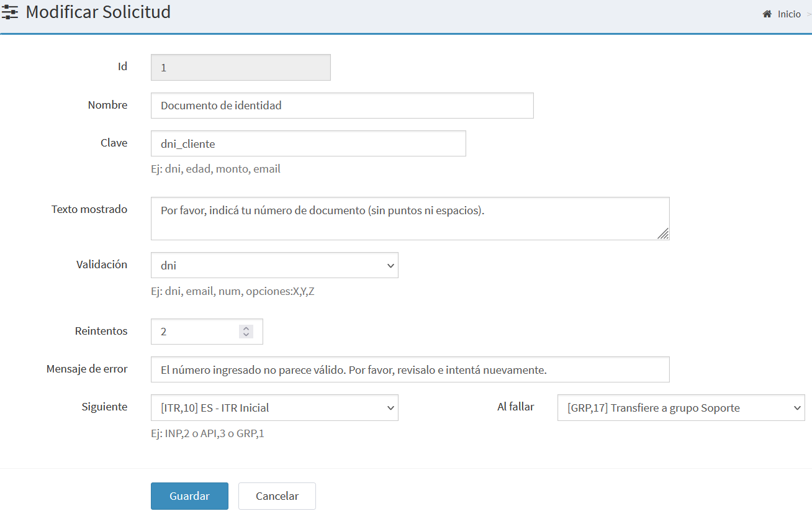
Task: Click the Modificar Solicitud page title
Action: (x=98, y=12)
